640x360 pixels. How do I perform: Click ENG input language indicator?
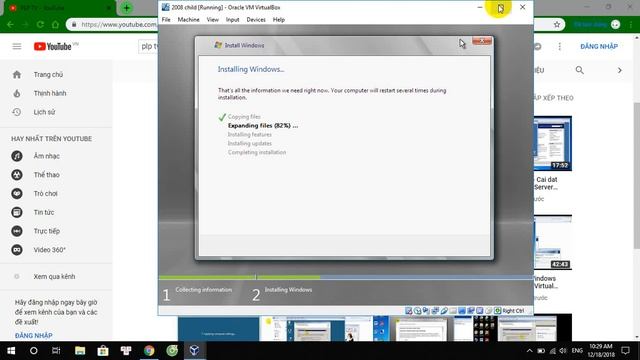577,351
